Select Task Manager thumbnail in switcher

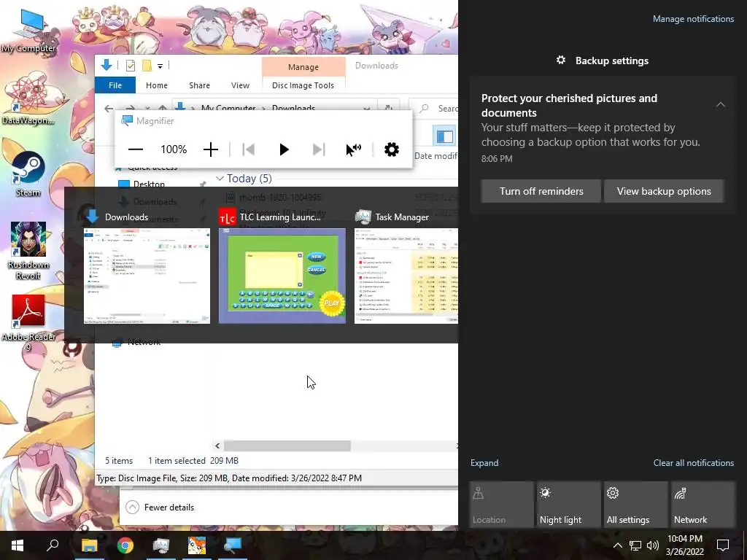coord(406,276)
